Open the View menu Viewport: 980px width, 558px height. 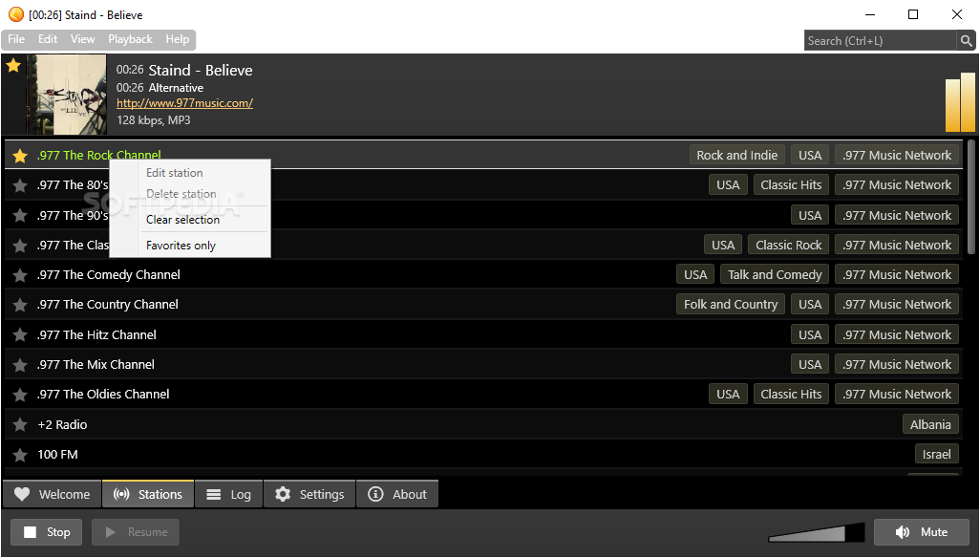click(x=82, y=39)
